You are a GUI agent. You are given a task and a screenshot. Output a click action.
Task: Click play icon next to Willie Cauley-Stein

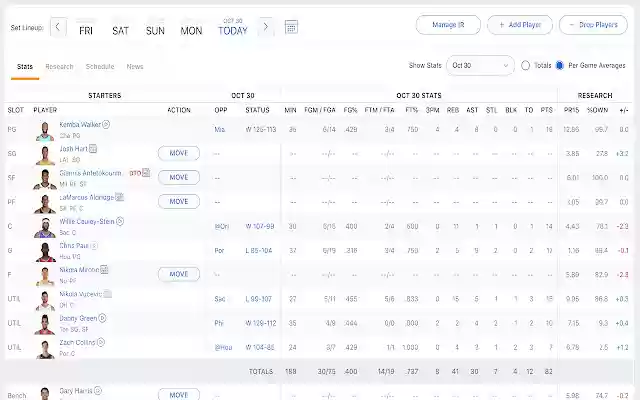click(x=120, y=221)
